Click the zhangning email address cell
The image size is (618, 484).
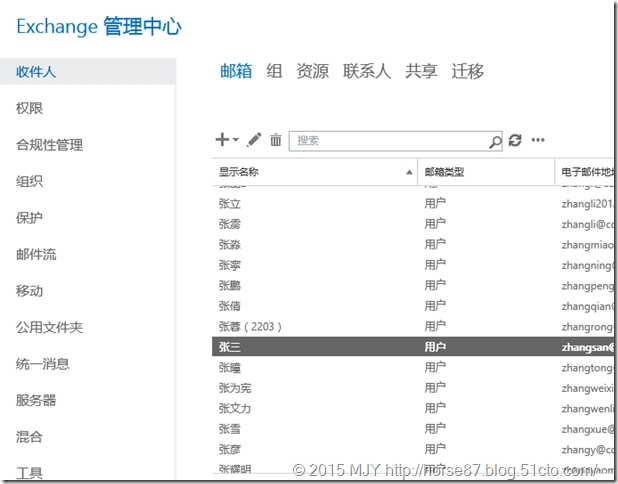(588, 266)
